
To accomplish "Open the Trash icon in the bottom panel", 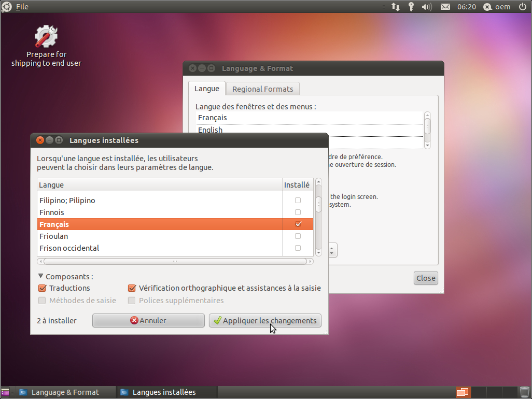I will (524, 392).
